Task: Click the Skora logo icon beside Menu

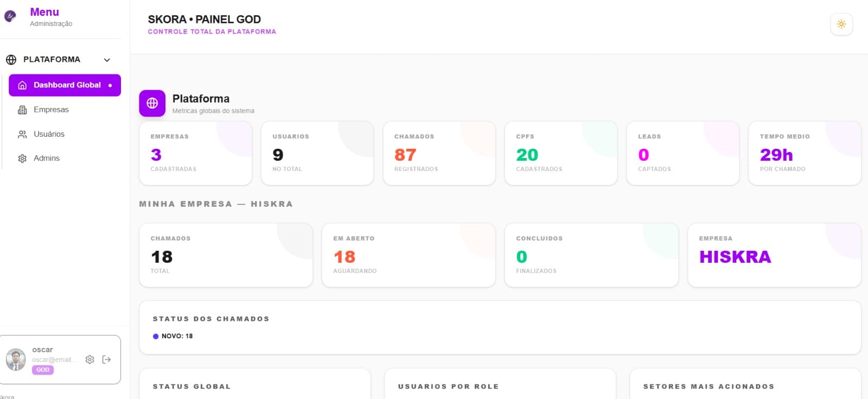Action: pos(10,16)
